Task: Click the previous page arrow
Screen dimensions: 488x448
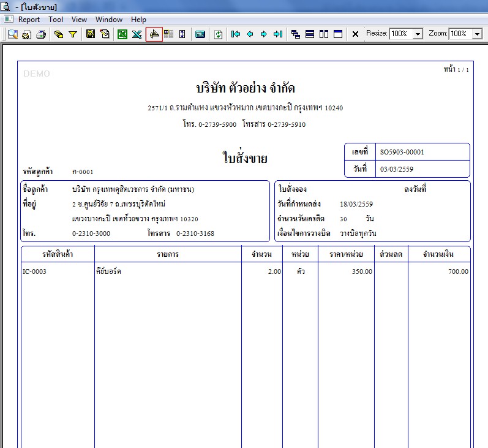Action: click(250, 34)
